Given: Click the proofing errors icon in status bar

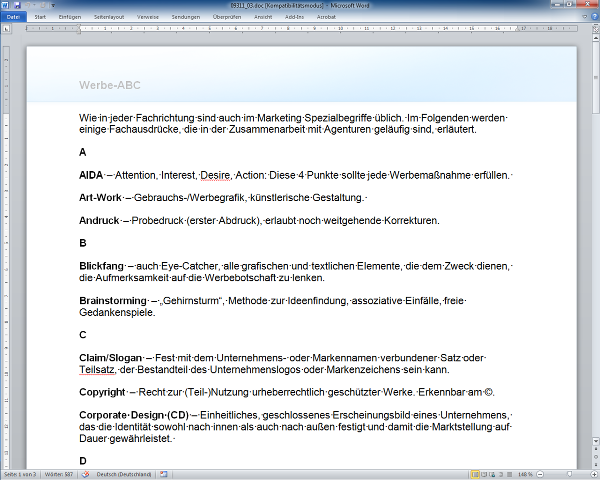Looking at the screenshot, I should coord(85,473).
